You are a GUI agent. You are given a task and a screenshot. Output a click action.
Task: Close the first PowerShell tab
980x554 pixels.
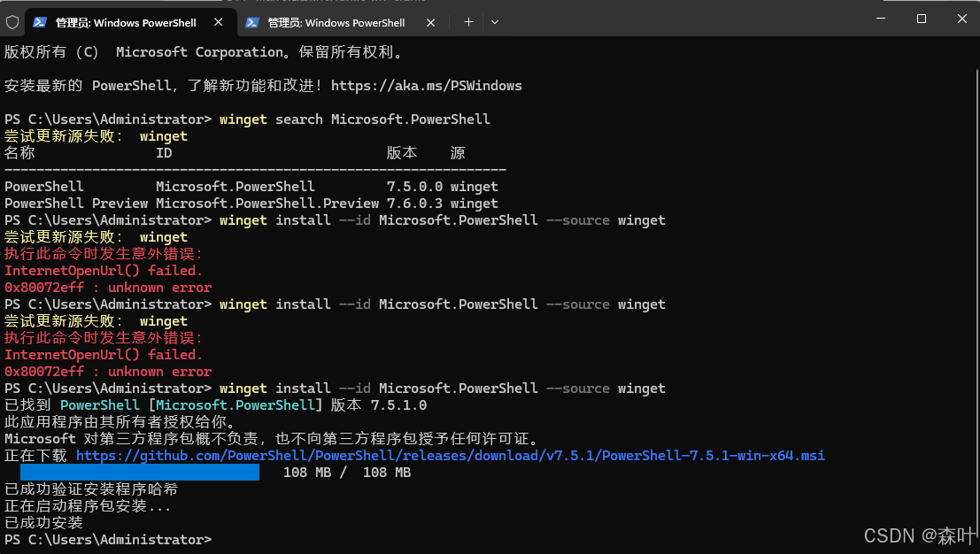click(x=218, y=22)
